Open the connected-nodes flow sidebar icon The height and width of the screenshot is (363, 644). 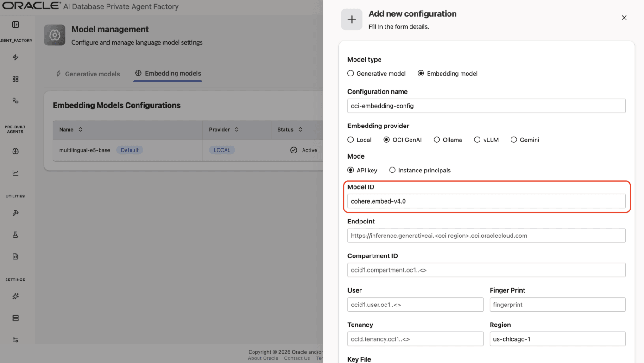[15, 101]
